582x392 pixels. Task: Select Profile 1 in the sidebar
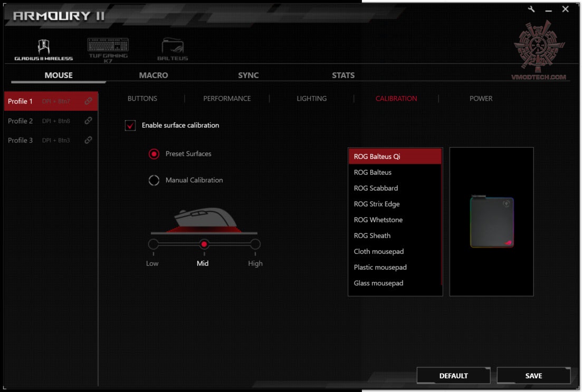51,101
